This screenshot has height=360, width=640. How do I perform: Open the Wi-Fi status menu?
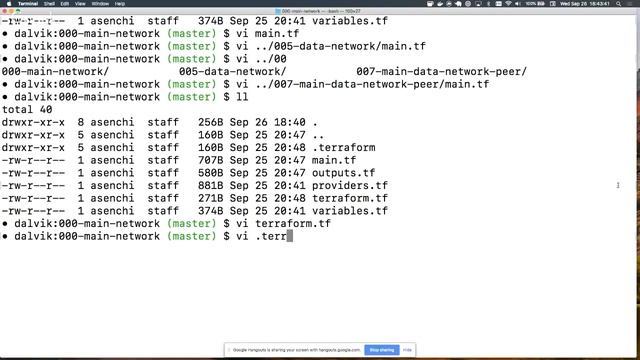click(x=508, y=4)
